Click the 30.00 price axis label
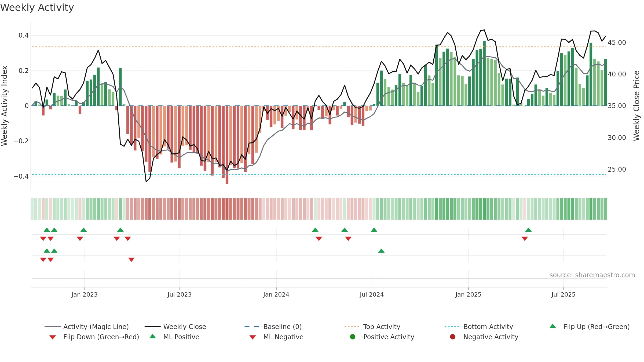This screenshot has height=362, width=644. [617, 138]
